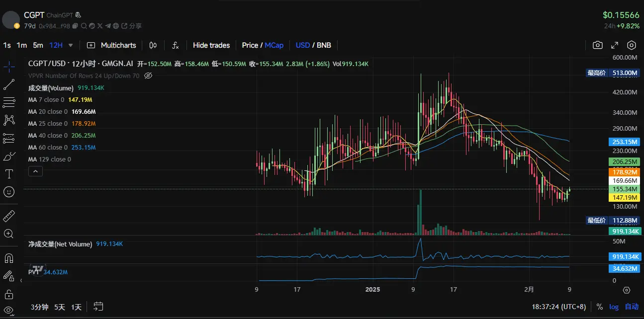
Task: Toggle percent scale on price axis
Action: (x=600, y=307)
